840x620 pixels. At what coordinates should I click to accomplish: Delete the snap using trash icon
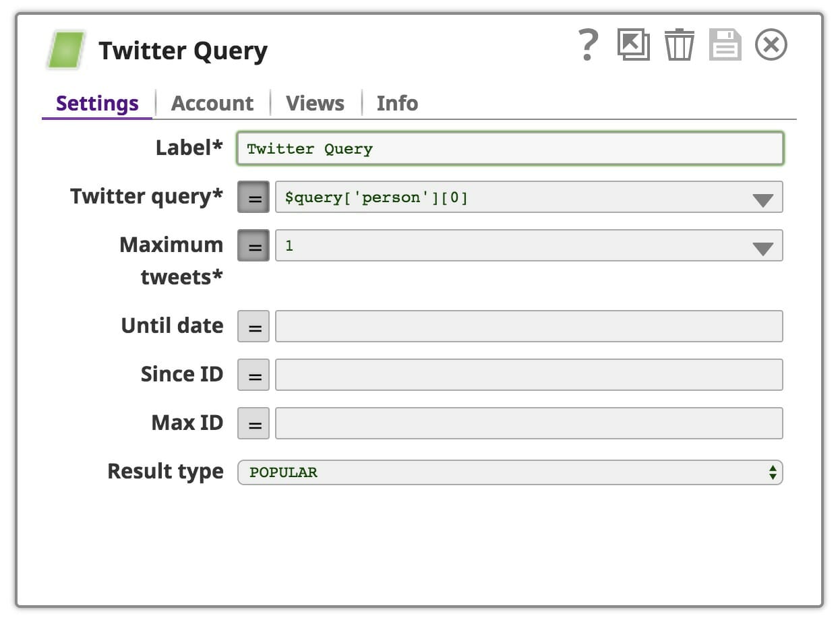(680, 45)
